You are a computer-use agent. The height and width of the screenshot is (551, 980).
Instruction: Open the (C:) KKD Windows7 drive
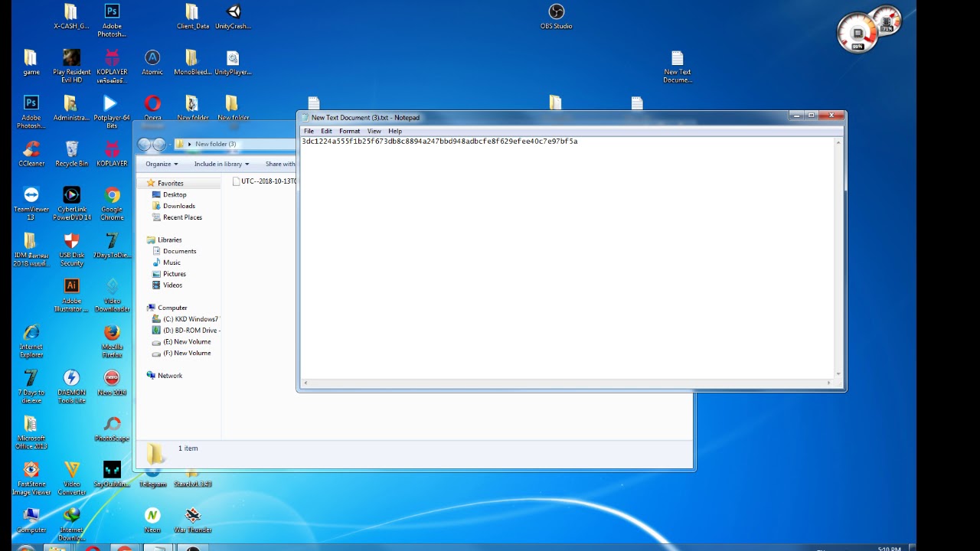191,319
